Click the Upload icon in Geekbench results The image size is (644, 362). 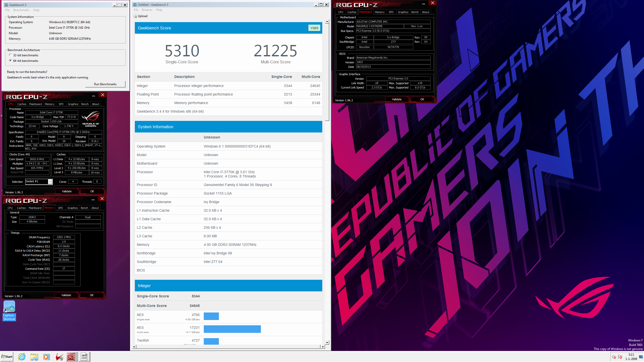(x=135, y=16)
